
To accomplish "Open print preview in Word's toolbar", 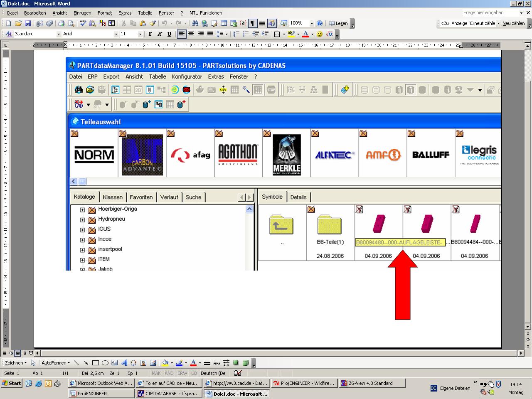I will [x=71, y=23].
